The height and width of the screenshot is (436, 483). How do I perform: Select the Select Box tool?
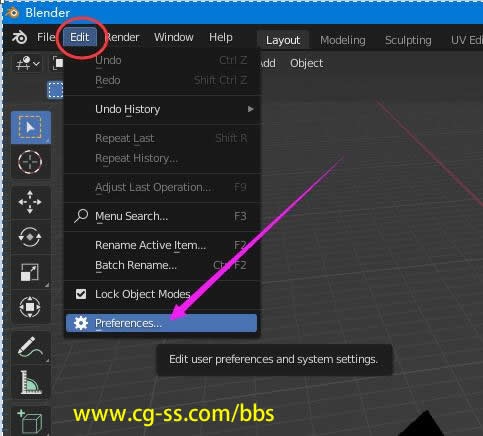pyautogui.click(x=30, y=127)
